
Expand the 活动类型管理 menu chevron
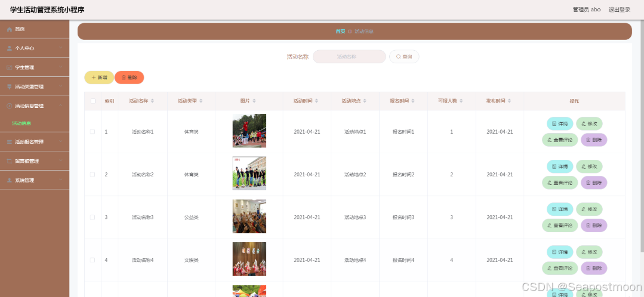click(61, 86)
